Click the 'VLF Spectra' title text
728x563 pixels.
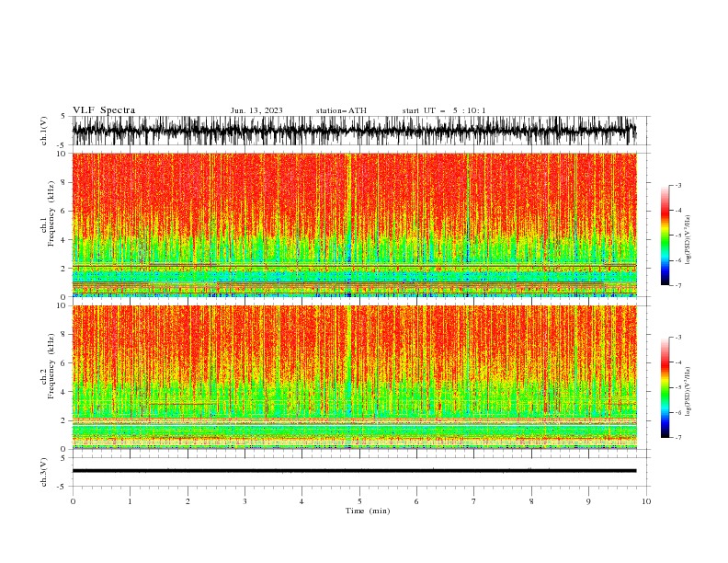tap(104, 110)
